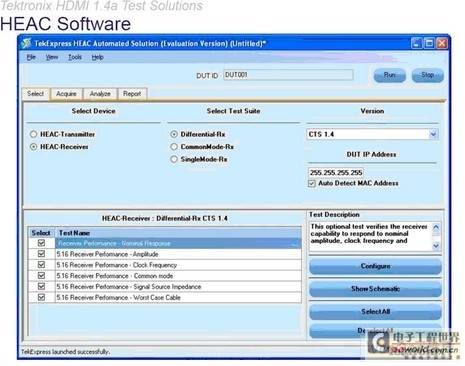Close the TekExpress window

tap(442, 43)
